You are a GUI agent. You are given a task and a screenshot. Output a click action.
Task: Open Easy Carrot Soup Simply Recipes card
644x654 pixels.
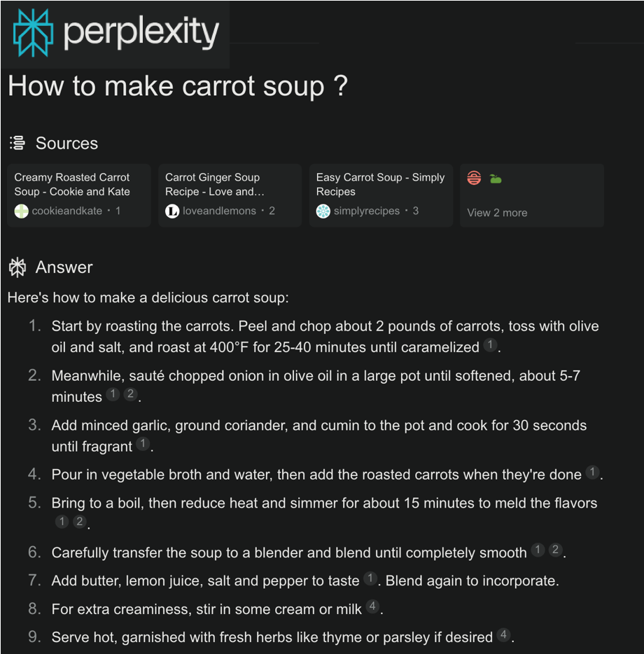tap(381, 195)
